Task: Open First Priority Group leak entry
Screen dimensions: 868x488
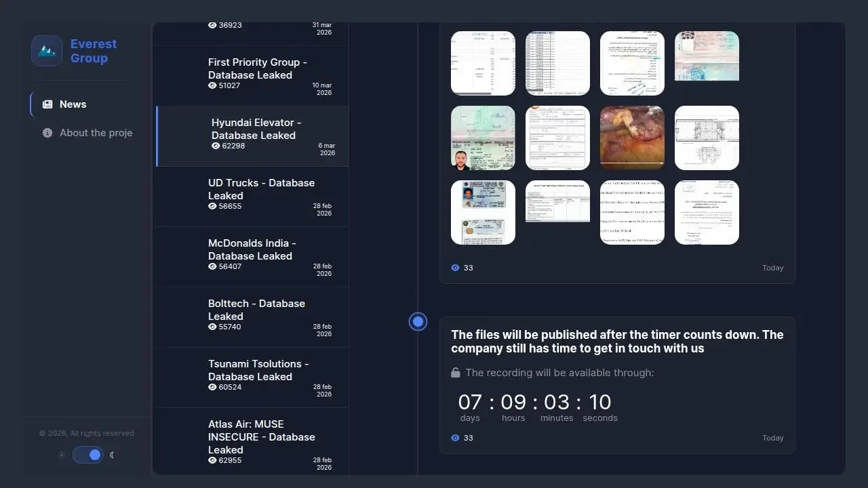Action: click(x=251, y=76)
